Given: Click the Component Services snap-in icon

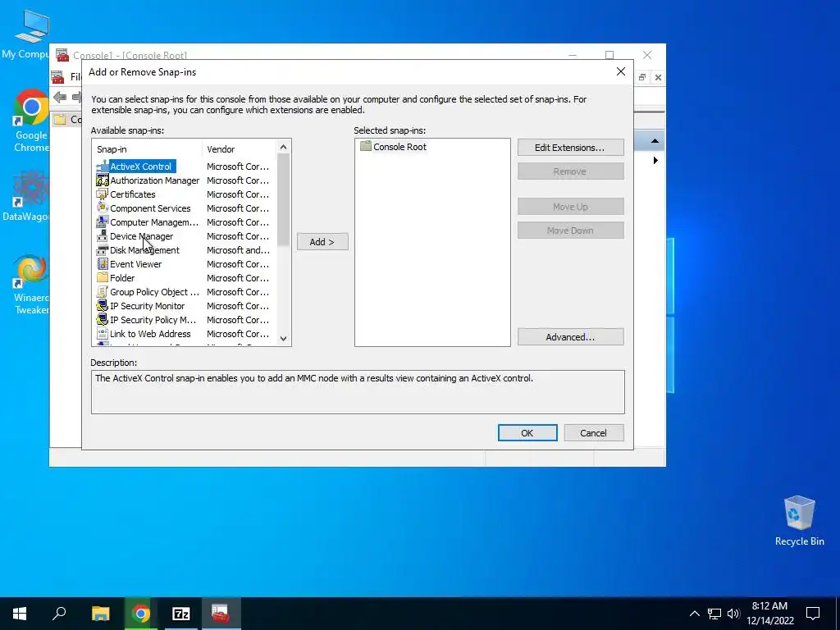Looking at the screenshot, I should point(102,208).
